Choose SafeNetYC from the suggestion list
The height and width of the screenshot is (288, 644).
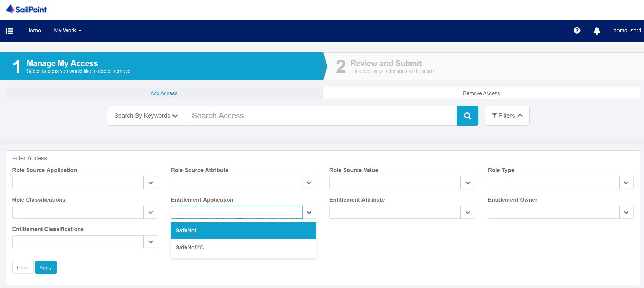tap(244, 247)
